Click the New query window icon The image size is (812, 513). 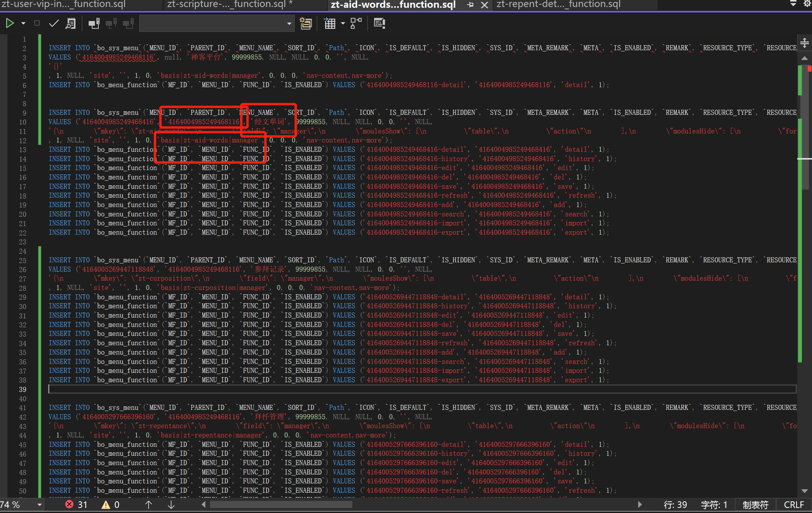click(x=306, y=23)
